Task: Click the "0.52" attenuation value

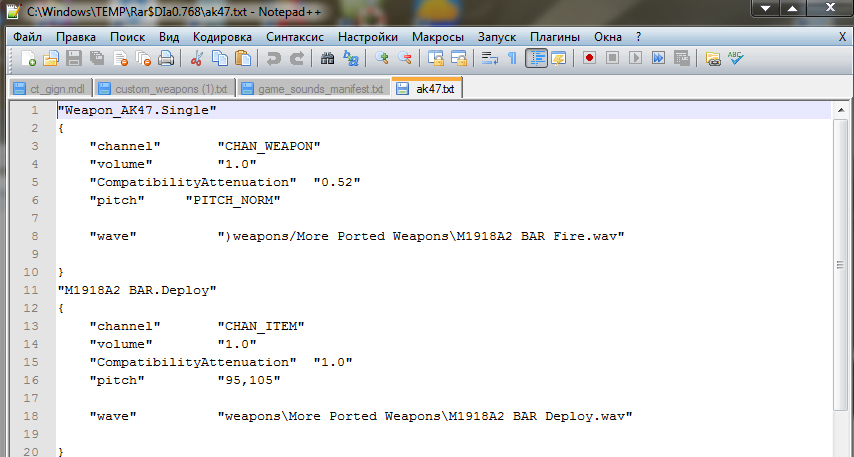Action: 337,182
